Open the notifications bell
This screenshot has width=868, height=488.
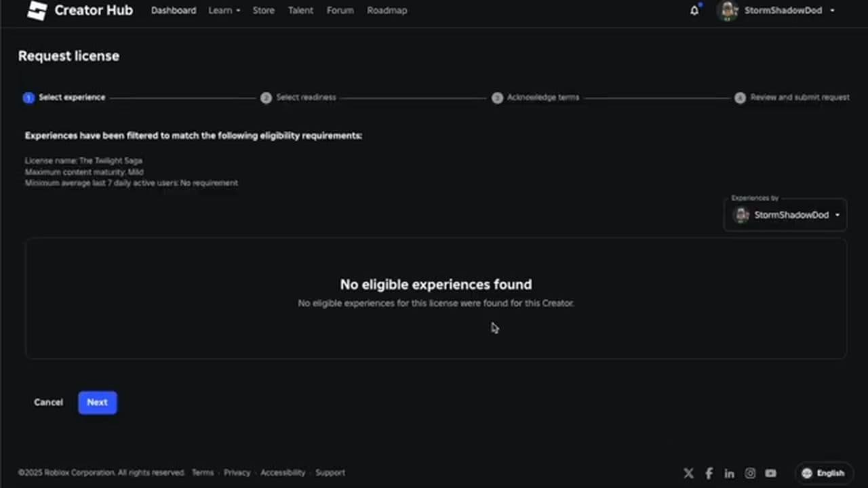[x=694, y=10]
